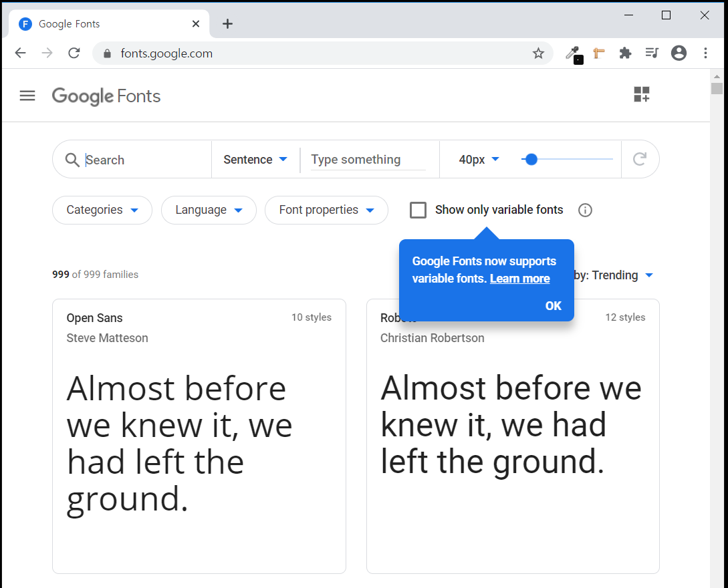Click the page vertical scrollbar thumb
Screen dimensions: 728x588
pyautogui.click(x=717, y=88)
